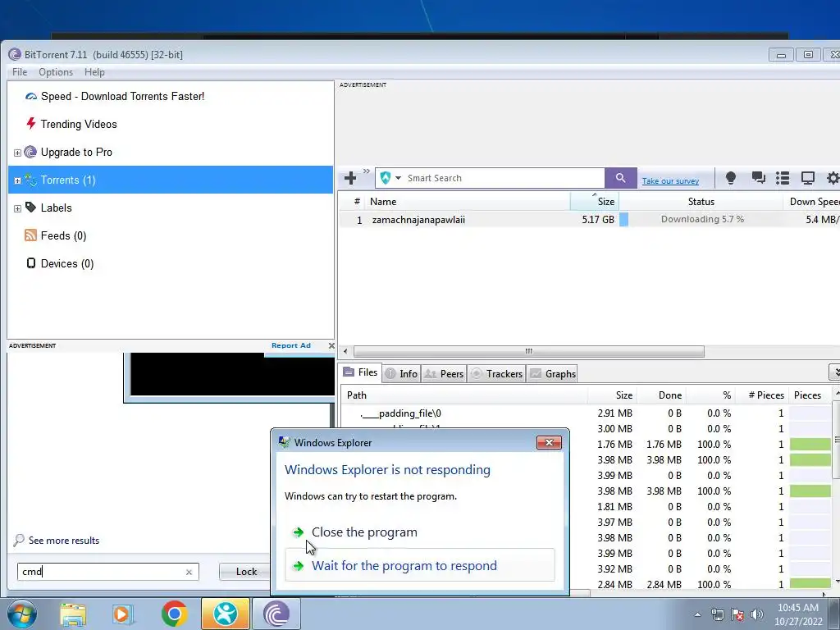Open the Options menu
Viewport: 840px width, 630px height.
[x=56, y=72]
